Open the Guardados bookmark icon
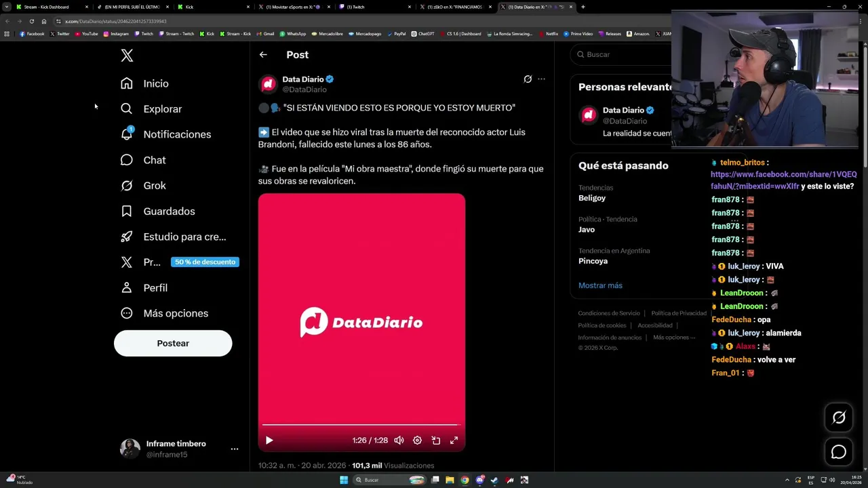 click(127, 211)
